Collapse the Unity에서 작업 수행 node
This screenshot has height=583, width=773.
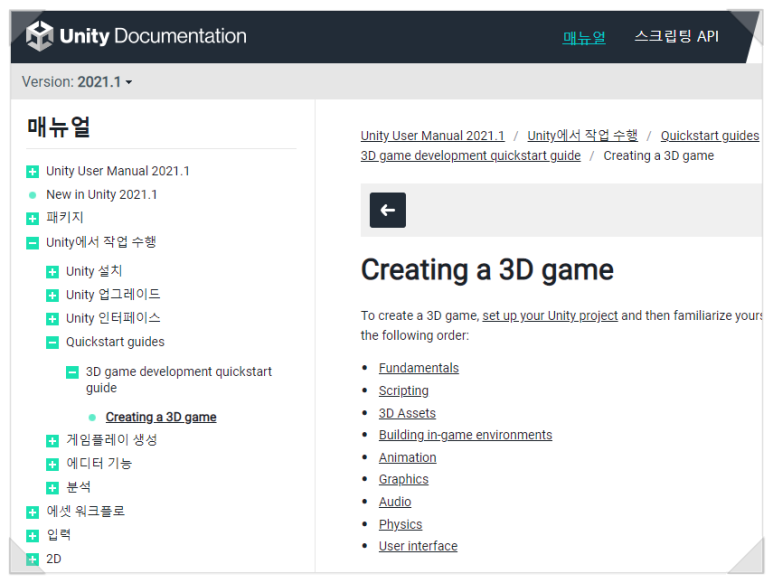(33, 242)
